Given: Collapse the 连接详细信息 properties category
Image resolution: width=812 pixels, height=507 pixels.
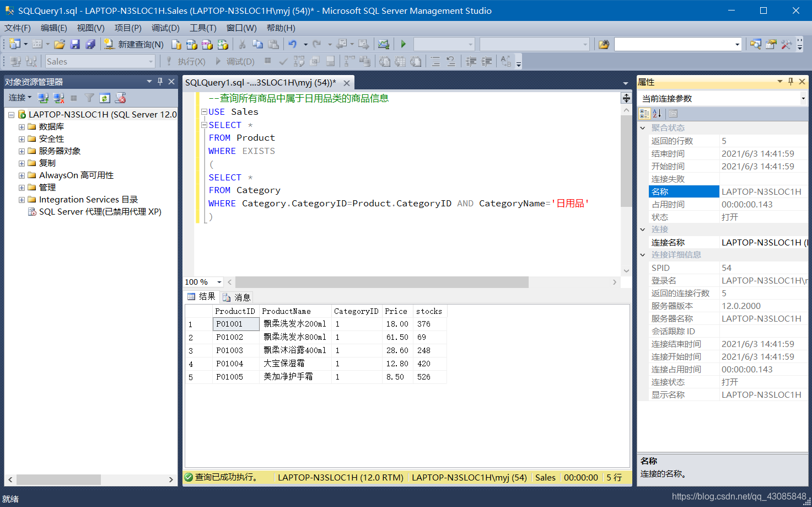Looking at the screenshot, I should click(643, 255).
